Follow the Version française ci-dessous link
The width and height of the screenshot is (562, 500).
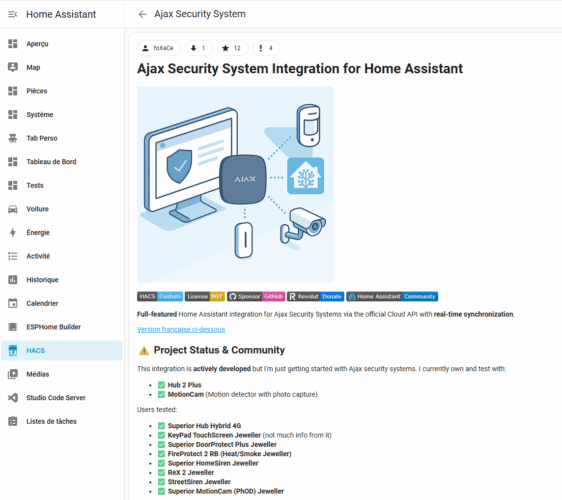pyautogui.click(x=181, y=329)
